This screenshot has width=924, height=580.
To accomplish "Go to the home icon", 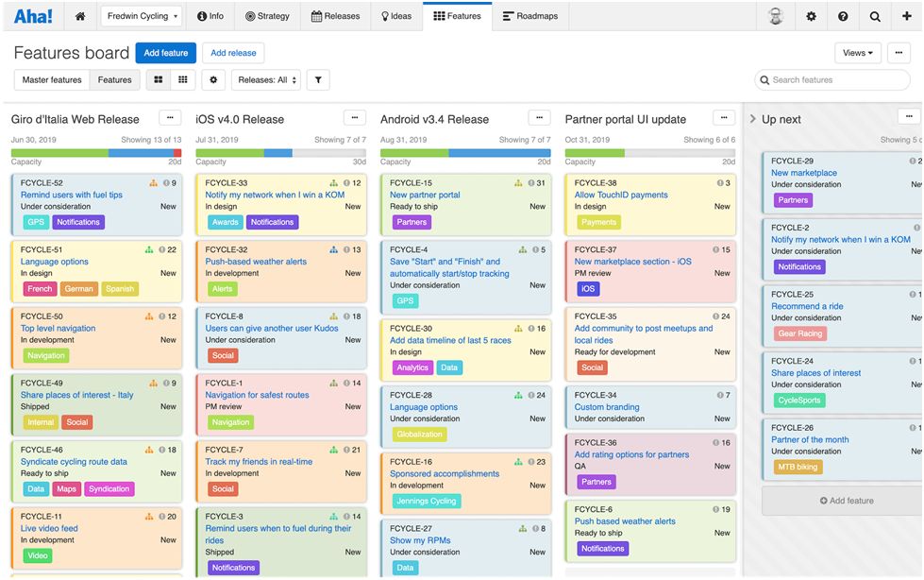I will [80, 16].
